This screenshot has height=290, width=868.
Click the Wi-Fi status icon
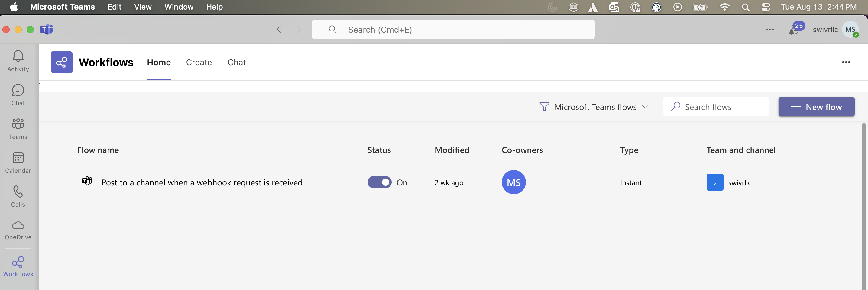(724, 7)
